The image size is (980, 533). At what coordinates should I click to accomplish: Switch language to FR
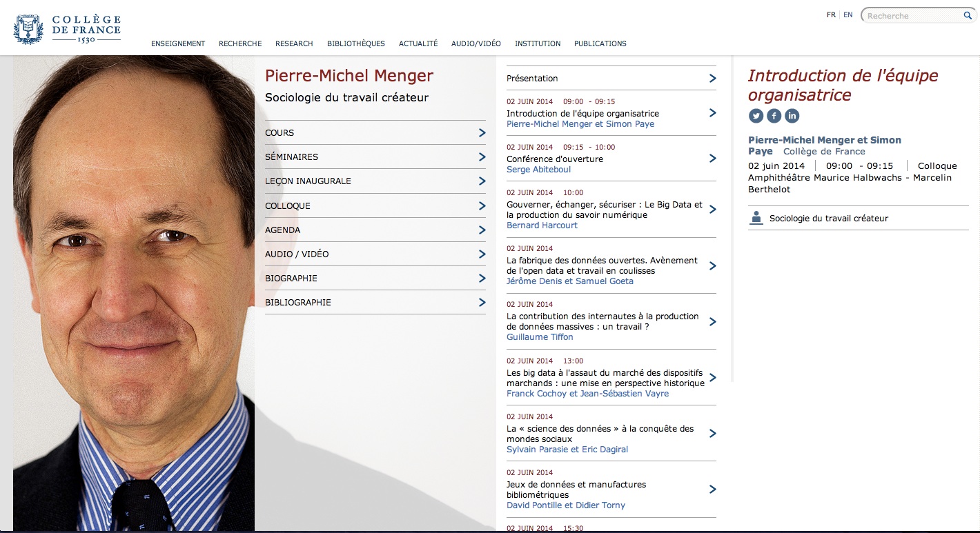point(831,14)
